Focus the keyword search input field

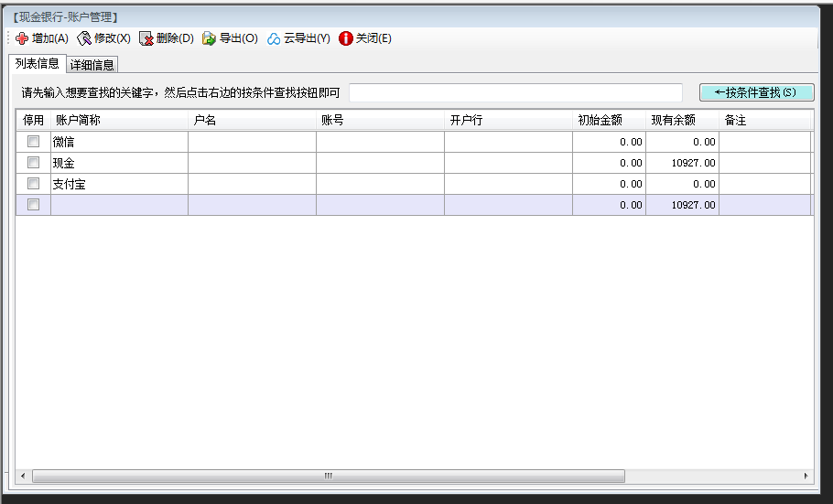[515, 93]
